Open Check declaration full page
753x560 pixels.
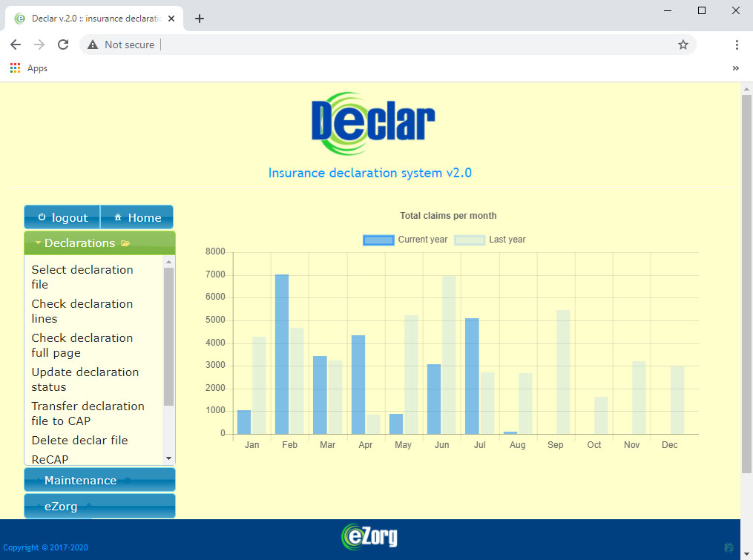pyautogui.click(x=82, y=346)
